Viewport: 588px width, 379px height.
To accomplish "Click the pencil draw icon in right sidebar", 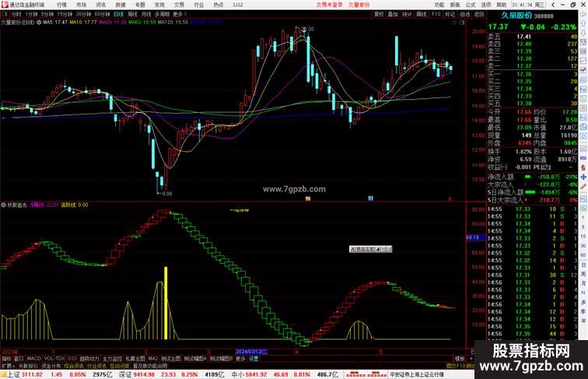I will coord(583,187).
